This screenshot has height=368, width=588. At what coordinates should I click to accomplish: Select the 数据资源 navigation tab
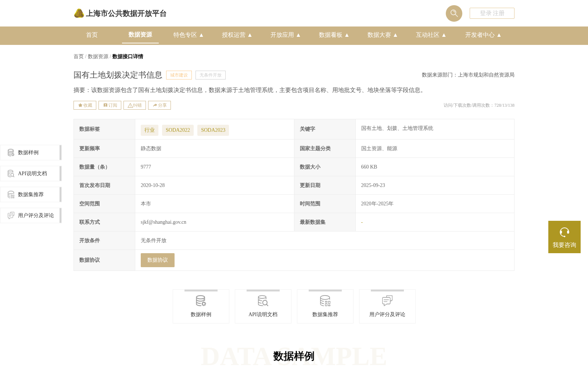140,35
